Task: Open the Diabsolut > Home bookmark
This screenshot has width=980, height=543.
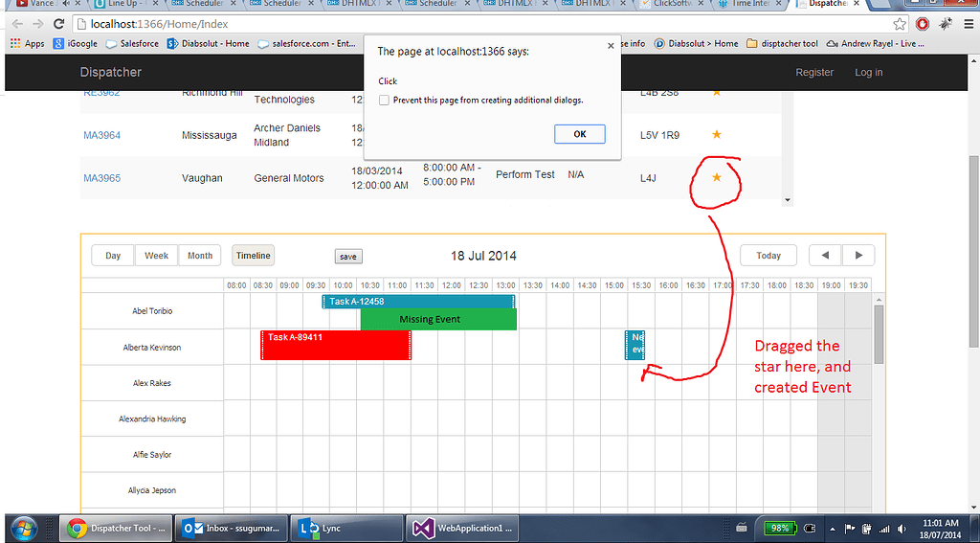Action: [x=697, y=44]
